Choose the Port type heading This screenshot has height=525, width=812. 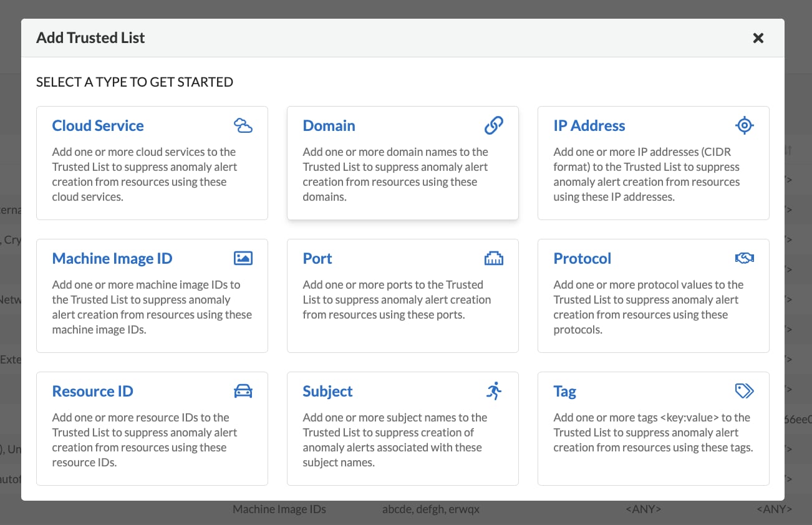(x=317, y=258)
